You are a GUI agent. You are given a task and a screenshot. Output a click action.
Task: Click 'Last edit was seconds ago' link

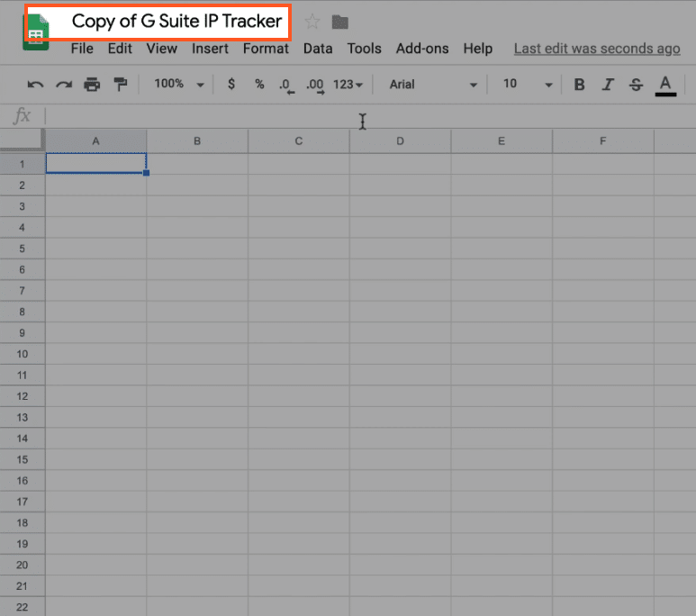pyautogui.click(x=597, y=49)
